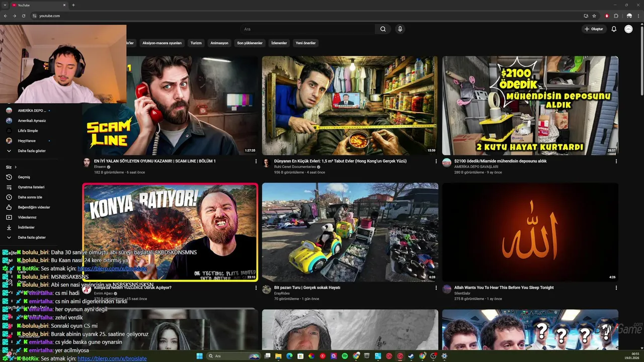This screenshot has width=644, height=362.
Task: Go forward in browser history
Action: point(14,16)
